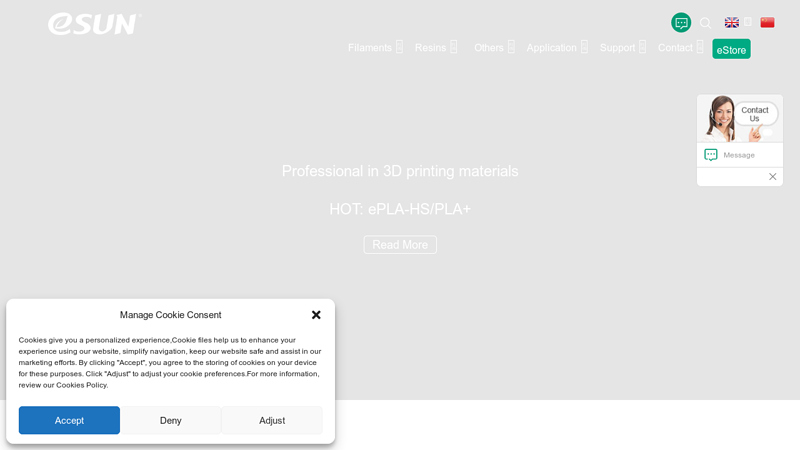
Task: Click the Contact Us speech bubble
Action: (x=755, y=114)
